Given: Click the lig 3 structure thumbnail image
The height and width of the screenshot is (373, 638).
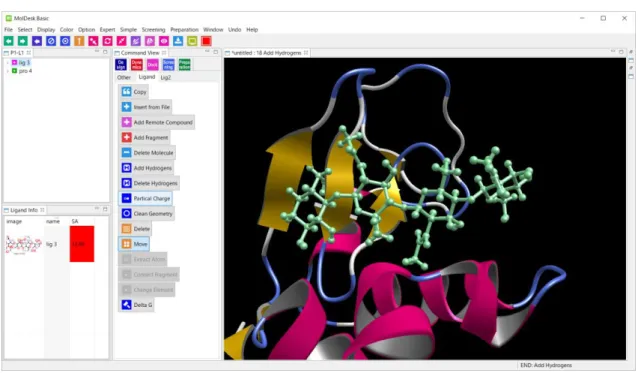Looking at the screenshot, I should 24,244.
